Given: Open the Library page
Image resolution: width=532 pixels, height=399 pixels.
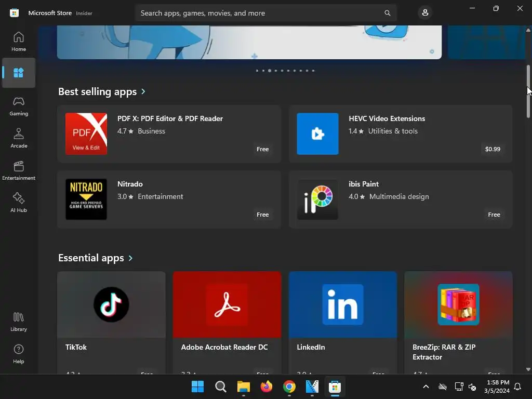Looking at the screenshot, I should (19, 322).
